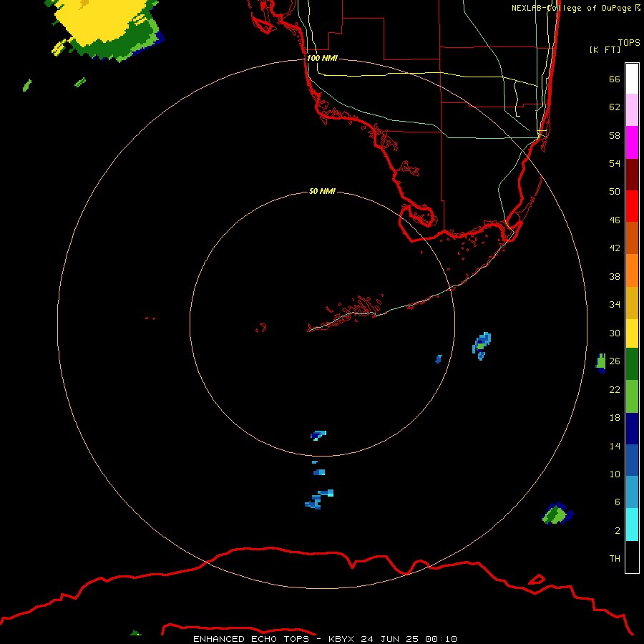Click the 'TH' legend label
Screen dimensions: 644x644
[x=615, y=559]
